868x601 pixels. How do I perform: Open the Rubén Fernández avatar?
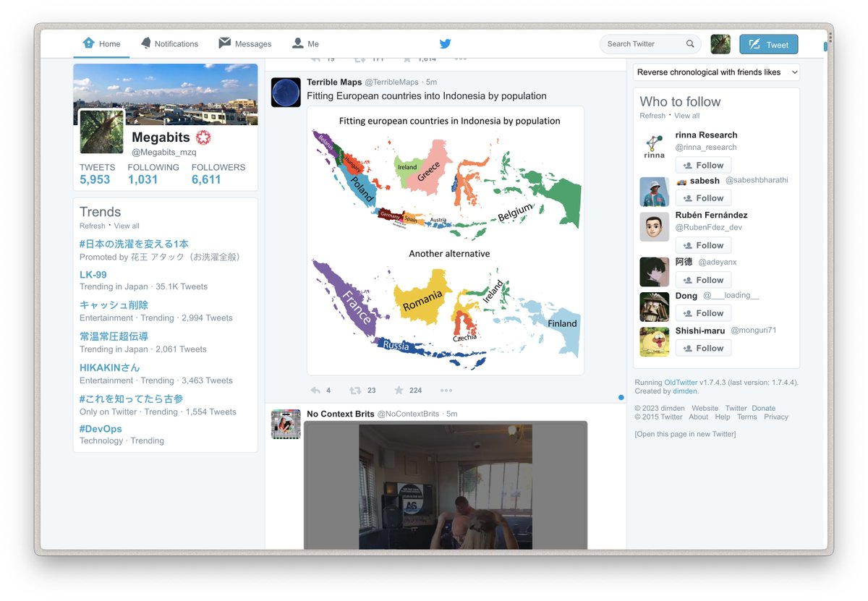point(655,227)
